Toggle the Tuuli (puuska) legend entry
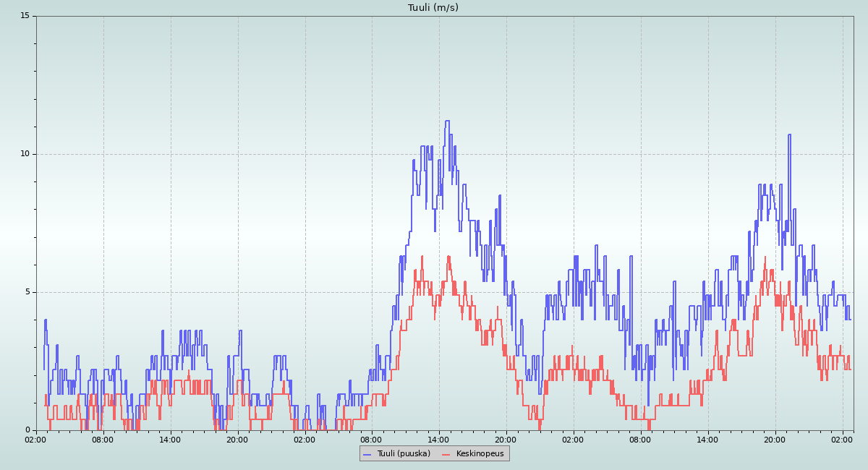Viewport: 868px width, 470px height. pos(403,453)
